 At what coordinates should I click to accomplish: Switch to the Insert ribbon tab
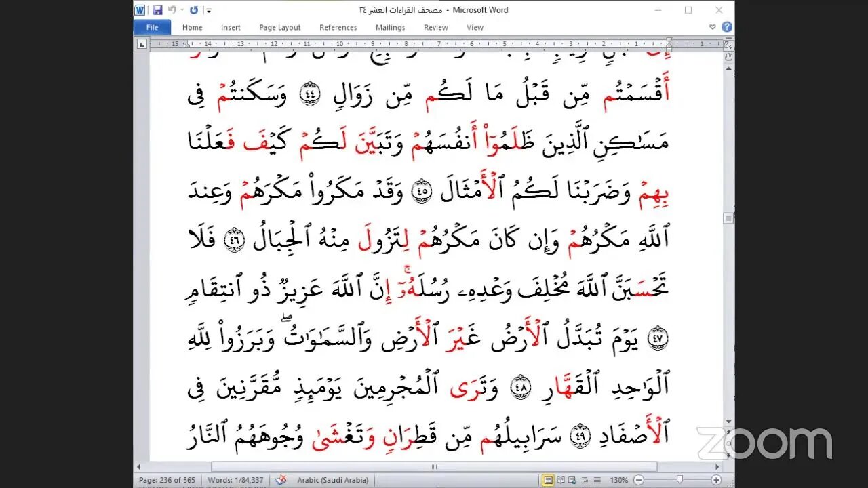pyautogui.click(x=231, y=27)
